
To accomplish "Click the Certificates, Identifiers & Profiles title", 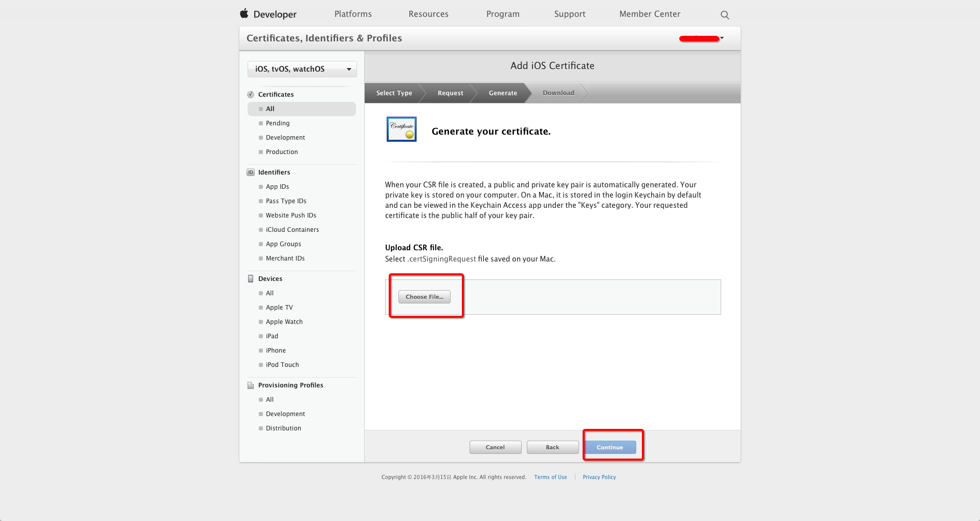I will 324,38.
